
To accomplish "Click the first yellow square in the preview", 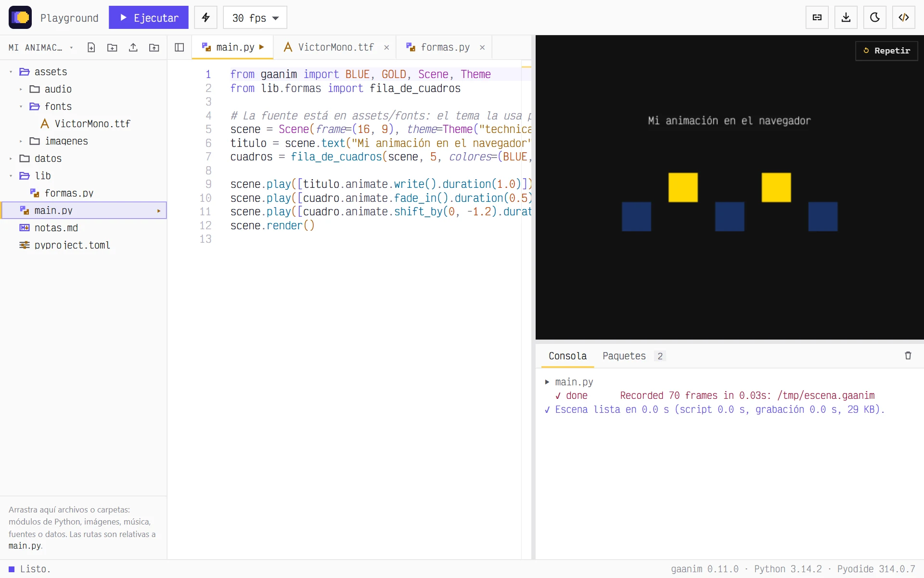I will (x=683, y=187).
